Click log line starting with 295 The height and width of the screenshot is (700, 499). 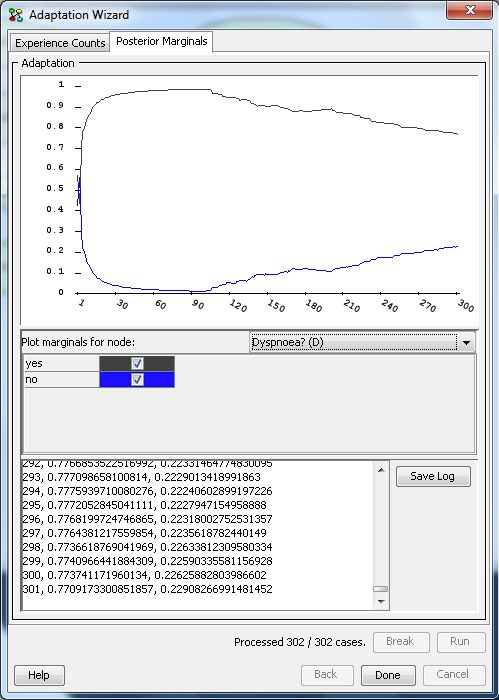144,505
